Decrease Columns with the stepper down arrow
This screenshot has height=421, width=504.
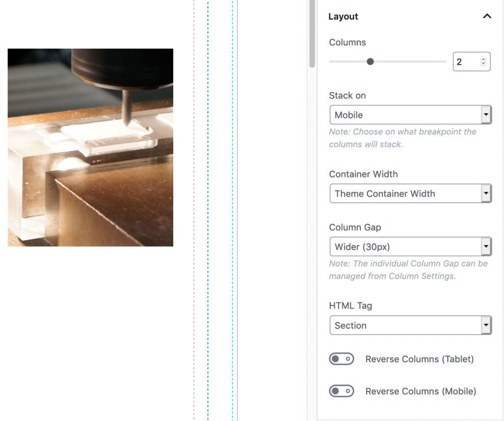483,64
